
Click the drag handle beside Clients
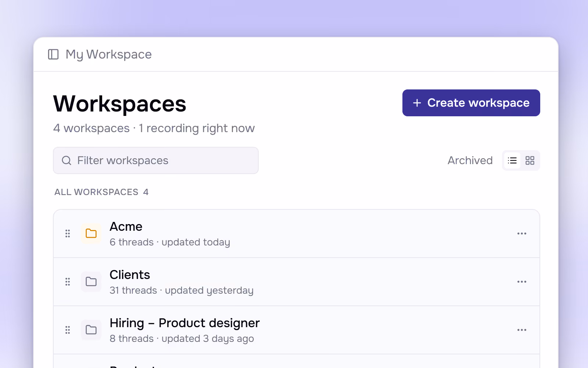click(68, 282)
